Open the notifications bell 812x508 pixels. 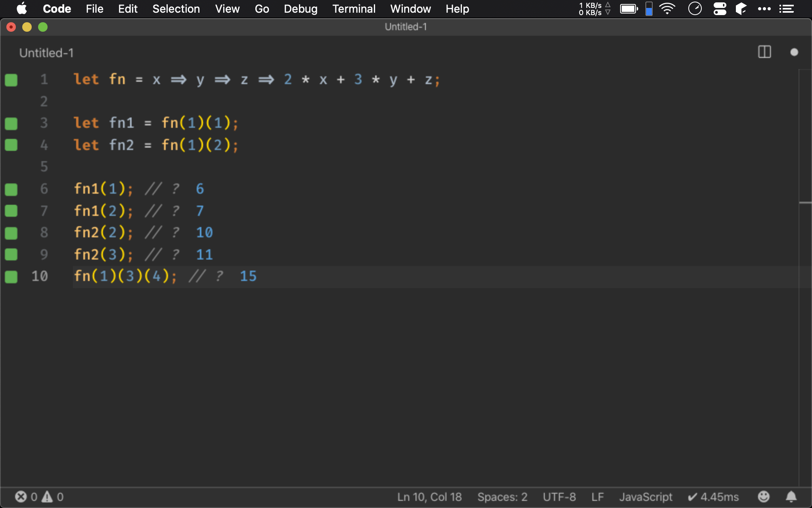[x=791, y=496]
